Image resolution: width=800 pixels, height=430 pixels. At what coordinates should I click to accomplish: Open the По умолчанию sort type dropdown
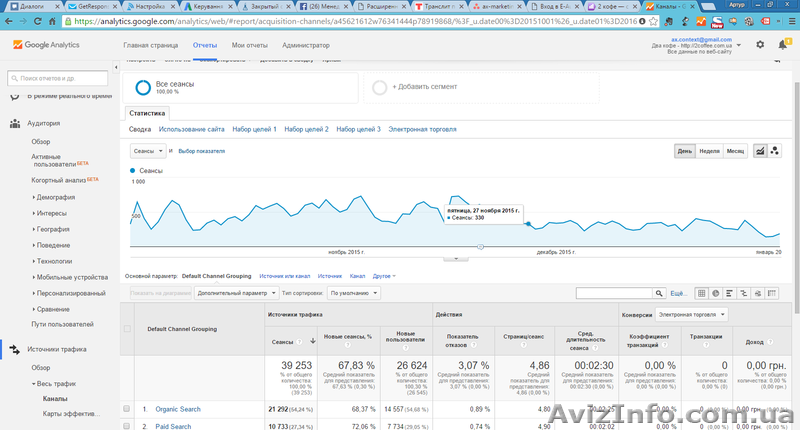[x=351, y=293]
